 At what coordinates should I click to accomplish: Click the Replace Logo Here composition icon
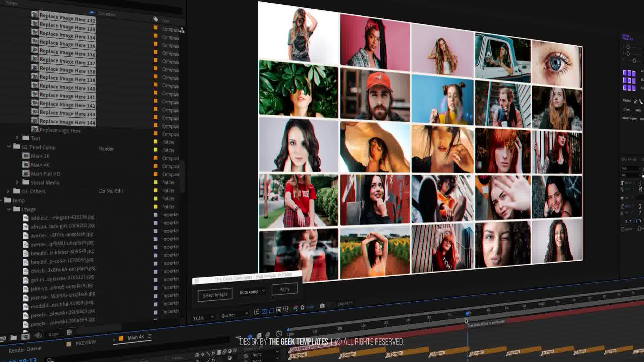[x=35, y=129]
